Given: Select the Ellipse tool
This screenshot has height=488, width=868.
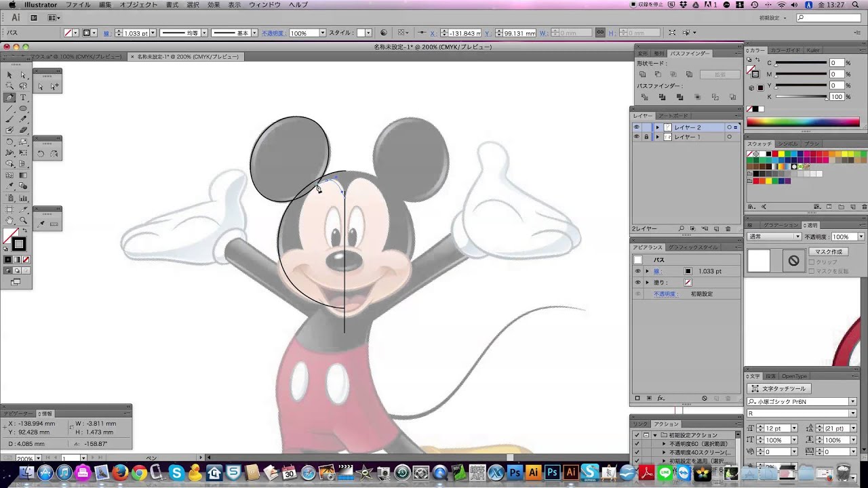Looking at the screenshot, I should pyautogui.click(x=23, y=108).
